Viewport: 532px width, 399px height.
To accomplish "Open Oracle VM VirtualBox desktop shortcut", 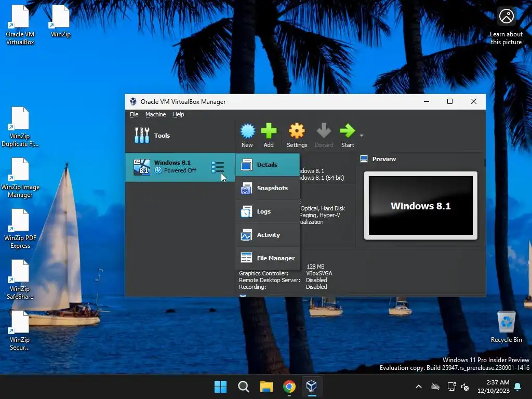I will pyautogui.click(x=20, y=24).
